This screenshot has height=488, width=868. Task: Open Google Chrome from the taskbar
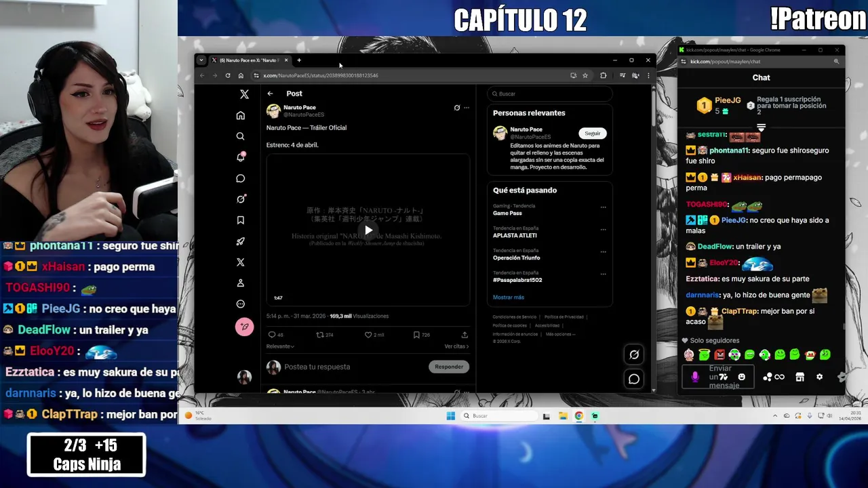579,416
